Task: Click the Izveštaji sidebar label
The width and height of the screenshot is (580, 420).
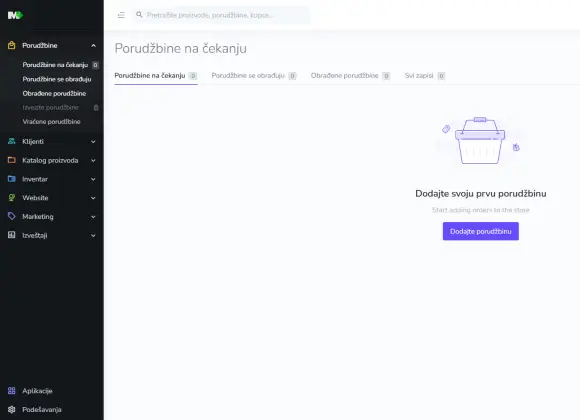Action: click(34, 235)
